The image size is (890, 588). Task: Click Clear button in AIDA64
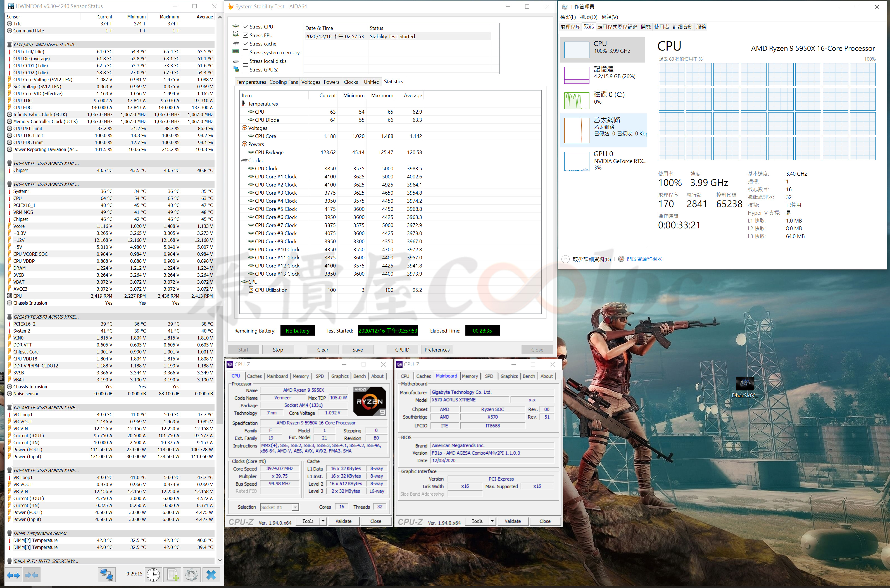[x=323, y=350]
